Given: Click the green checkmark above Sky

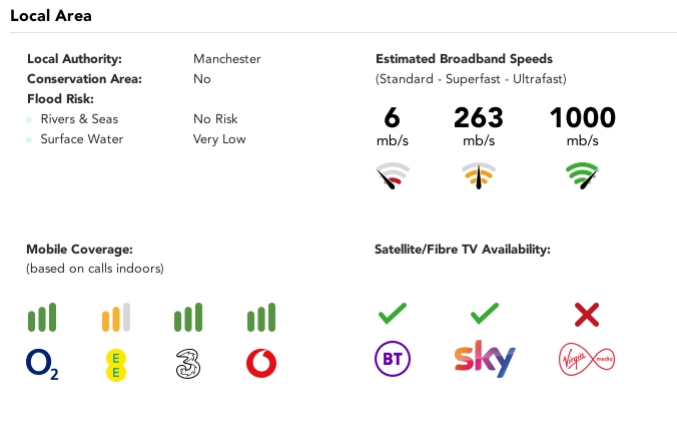Looking at the screenshot, I should point(484,315).
